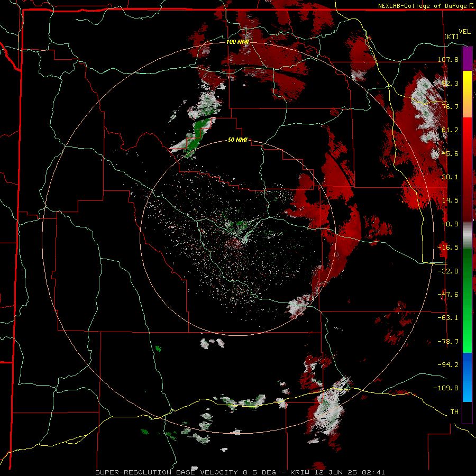Click the KRIW station identifier in caption

[x=300, y=472]
